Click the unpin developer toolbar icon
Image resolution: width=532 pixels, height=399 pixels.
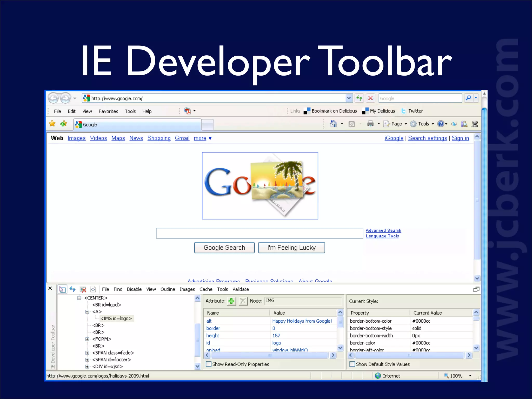click(x=476, y=289)
